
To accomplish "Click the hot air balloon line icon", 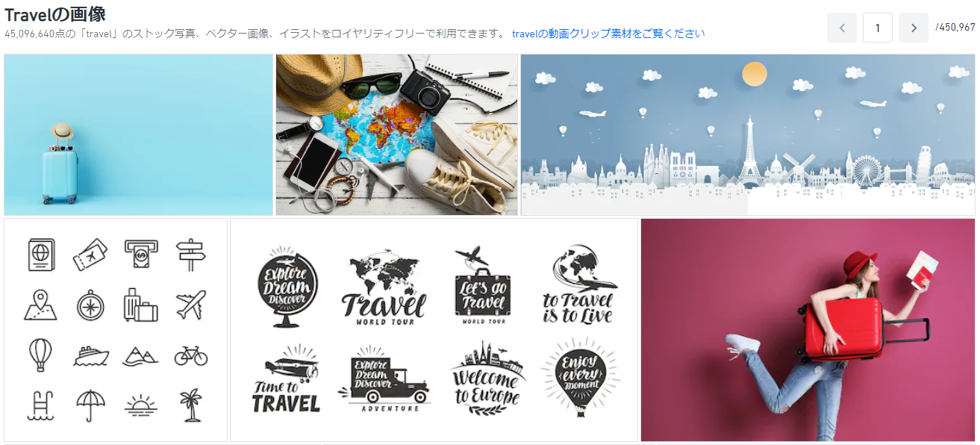I will tap(39, 355).
